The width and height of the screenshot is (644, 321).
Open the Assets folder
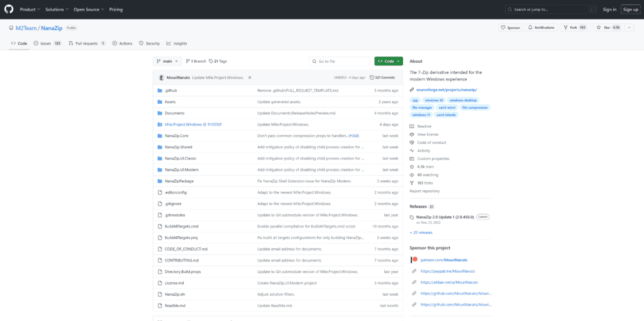coord(170,102)
